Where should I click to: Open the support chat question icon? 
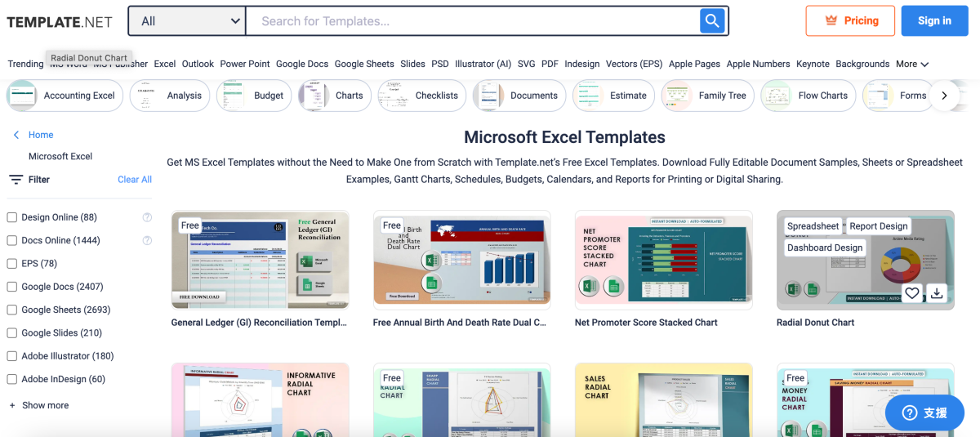point(910,413)
